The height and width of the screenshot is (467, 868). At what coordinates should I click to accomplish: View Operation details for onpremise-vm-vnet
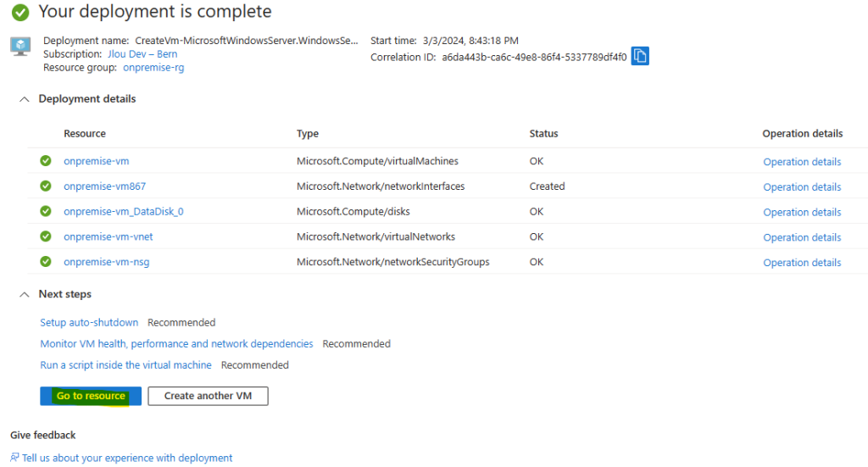coord(802,237)
